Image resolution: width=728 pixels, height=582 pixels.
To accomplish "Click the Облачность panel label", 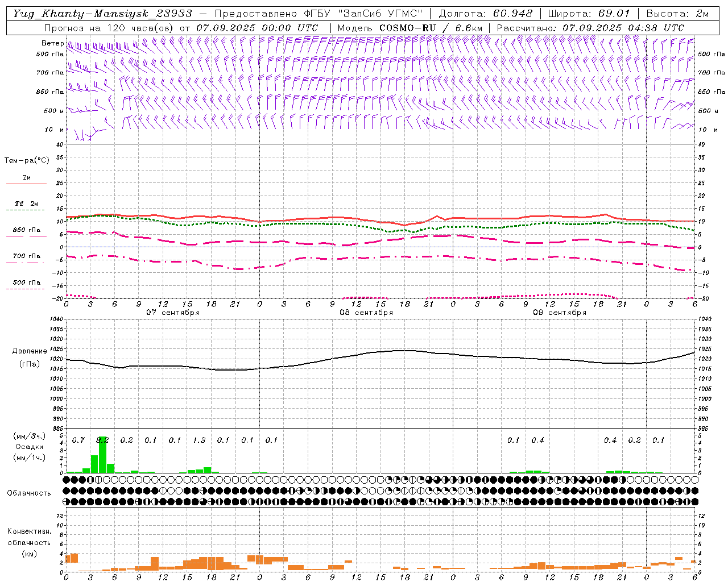I will point(29,493).
